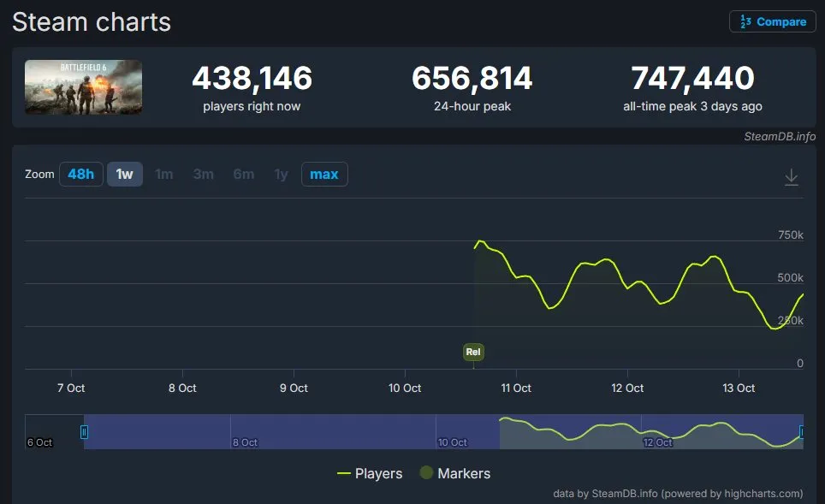Click the Battlefield 6 game thumbnail
This screenshot has width=825, height=504.
(82, 86)
